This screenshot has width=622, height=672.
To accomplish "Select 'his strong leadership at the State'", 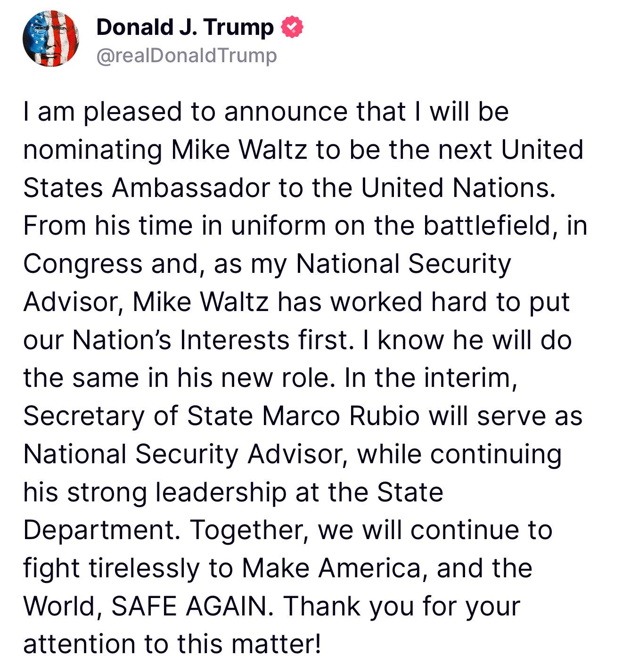I will (x=233, y=493).
